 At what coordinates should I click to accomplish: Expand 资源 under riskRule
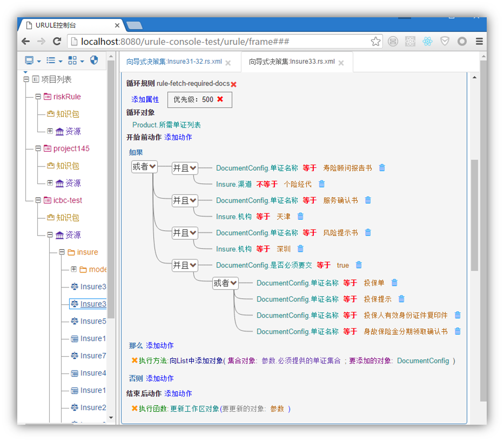coord(50,131)
